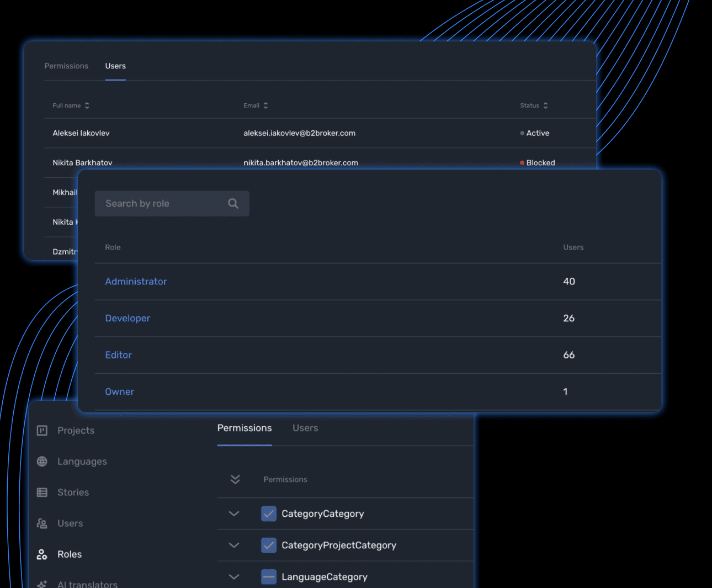The image size is (712, 588).
Task: Open the Owner role link
Action: tap(119, 391)
